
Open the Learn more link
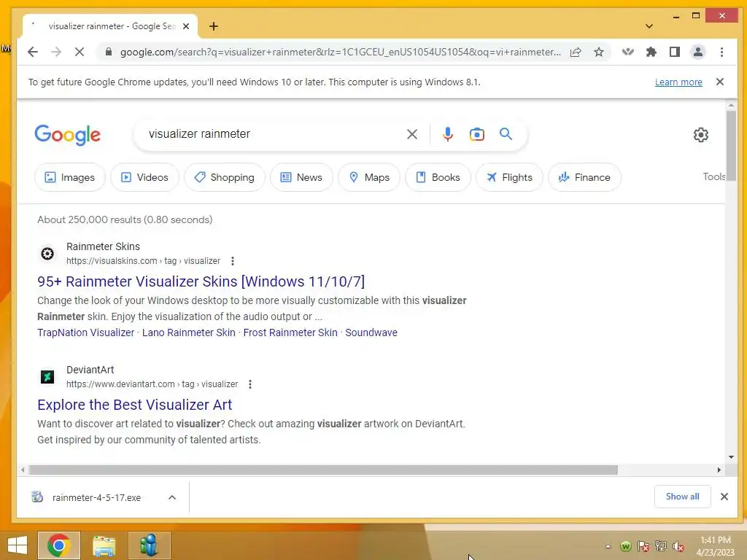coord(678,82)
